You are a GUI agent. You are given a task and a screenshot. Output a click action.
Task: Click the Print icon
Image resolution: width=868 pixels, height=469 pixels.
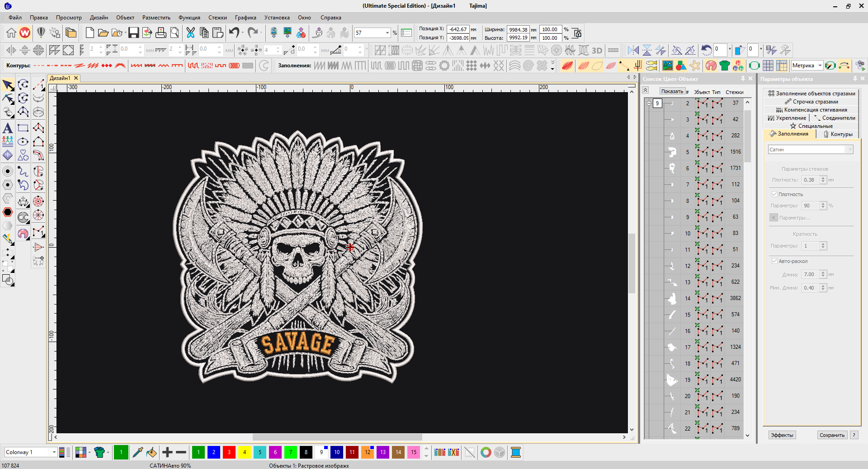[160, 33]
